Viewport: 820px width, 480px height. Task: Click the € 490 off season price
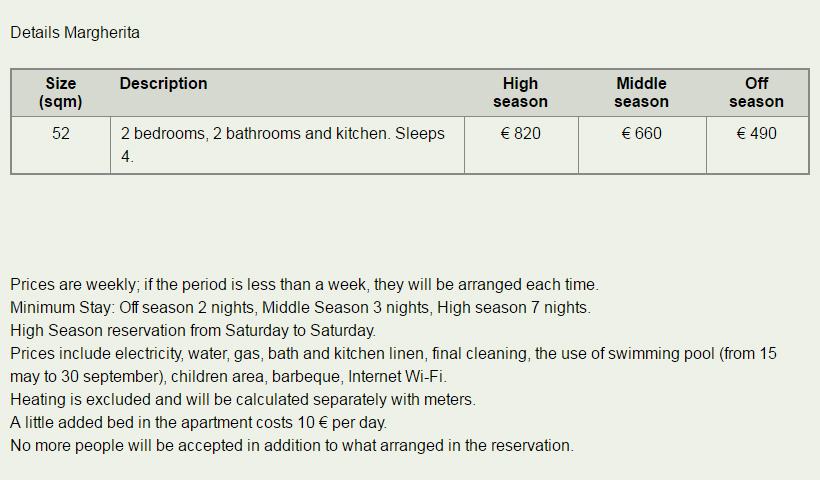coord(756,133)
